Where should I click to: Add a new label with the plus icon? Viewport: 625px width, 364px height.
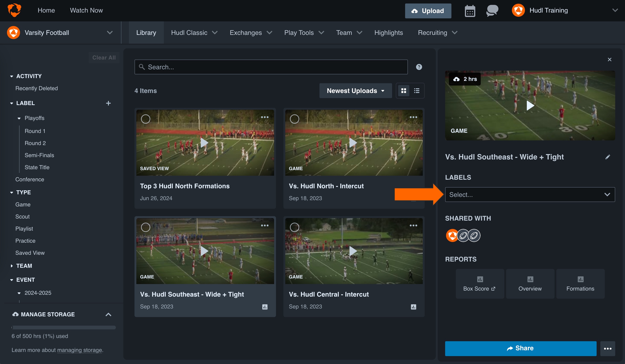109,103
